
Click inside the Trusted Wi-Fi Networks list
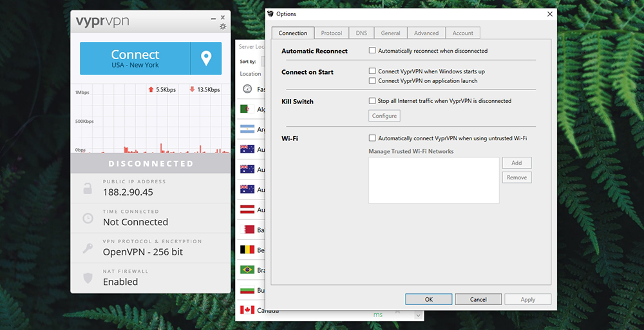tap(433, 180)
